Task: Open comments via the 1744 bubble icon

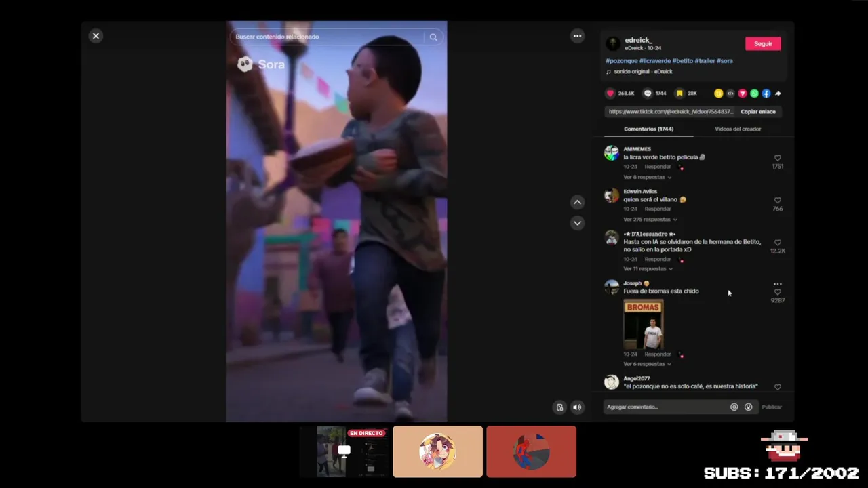Action: 648,94
